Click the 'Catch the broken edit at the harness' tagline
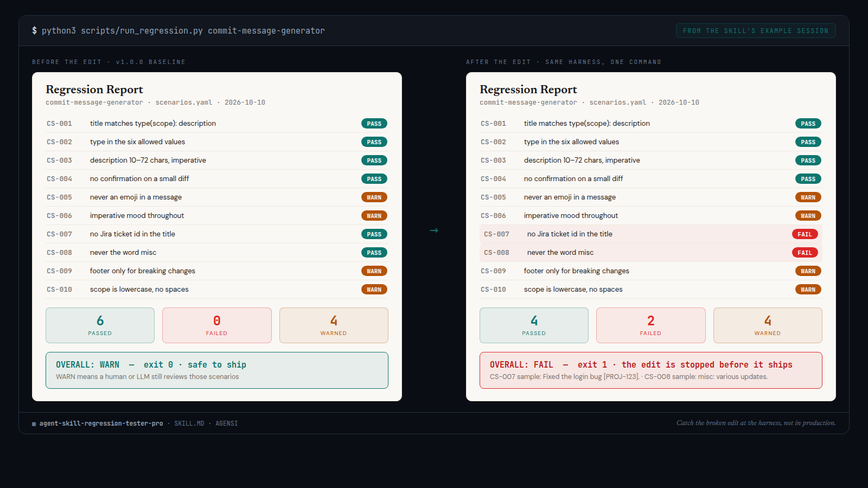The width and height of the screenshot is (868, 488). point(756,423)
